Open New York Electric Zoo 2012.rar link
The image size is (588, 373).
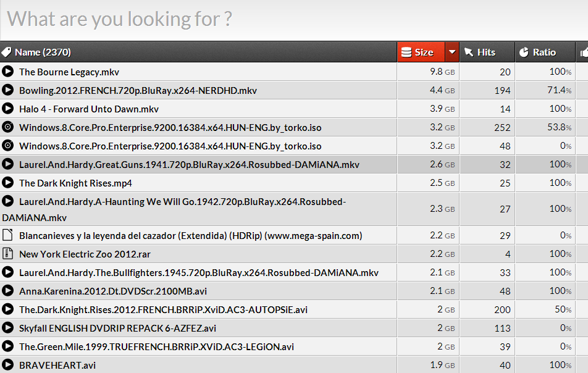pyautogui.click(x=85, y=254)
